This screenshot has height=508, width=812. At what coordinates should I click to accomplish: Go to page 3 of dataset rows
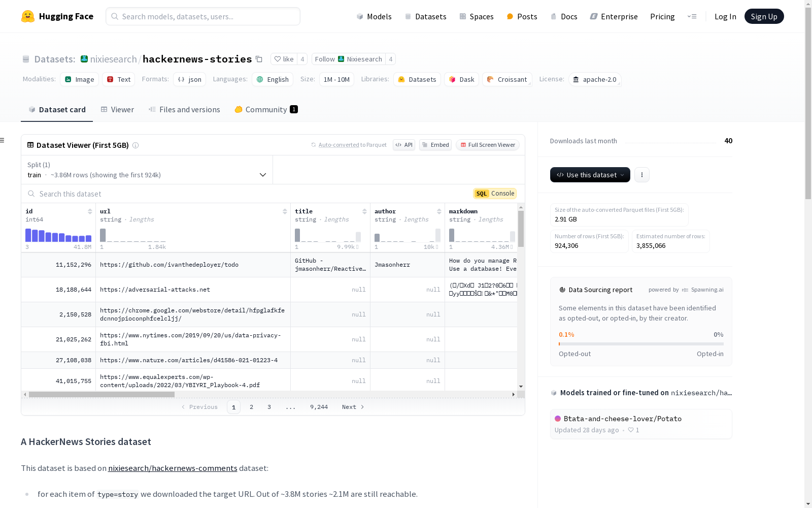click(269, 407)
